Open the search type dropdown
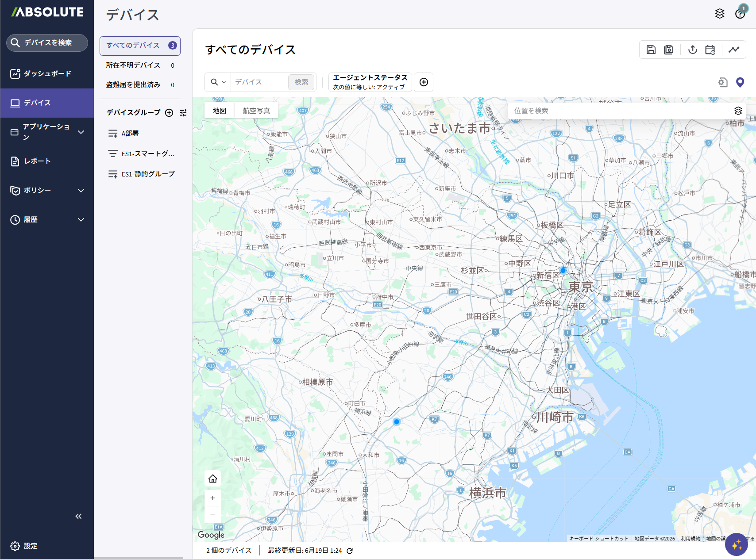Image resolution: width=756 pixels, height=559 pixels. 218,82
